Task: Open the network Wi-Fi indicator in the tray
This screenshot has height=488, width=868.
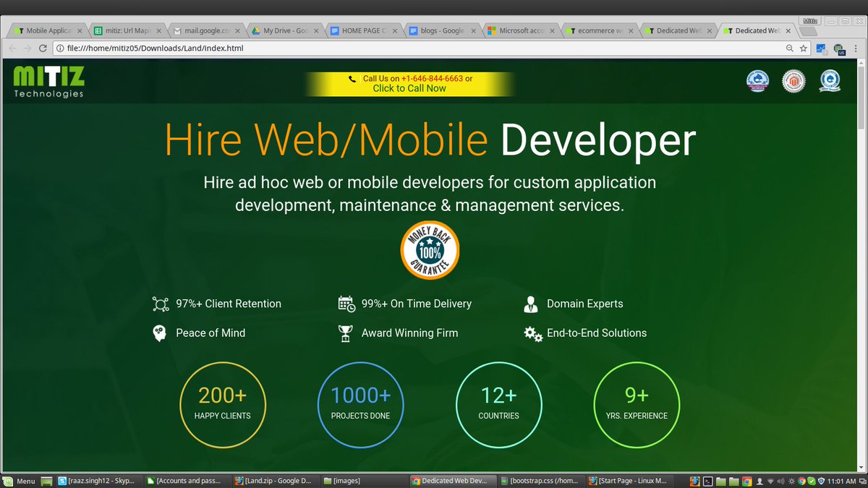Action: [770, 481]
